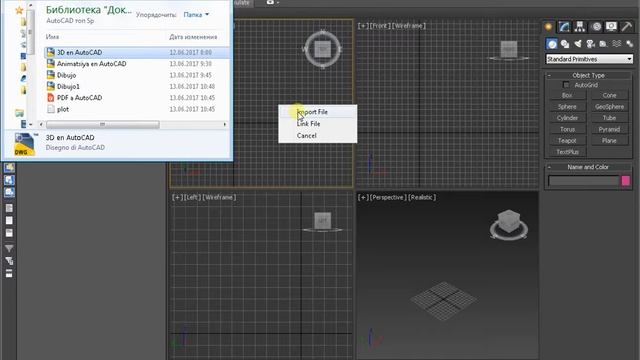
Task: Open the Perspective view label menu
Action: pos(388,197)
